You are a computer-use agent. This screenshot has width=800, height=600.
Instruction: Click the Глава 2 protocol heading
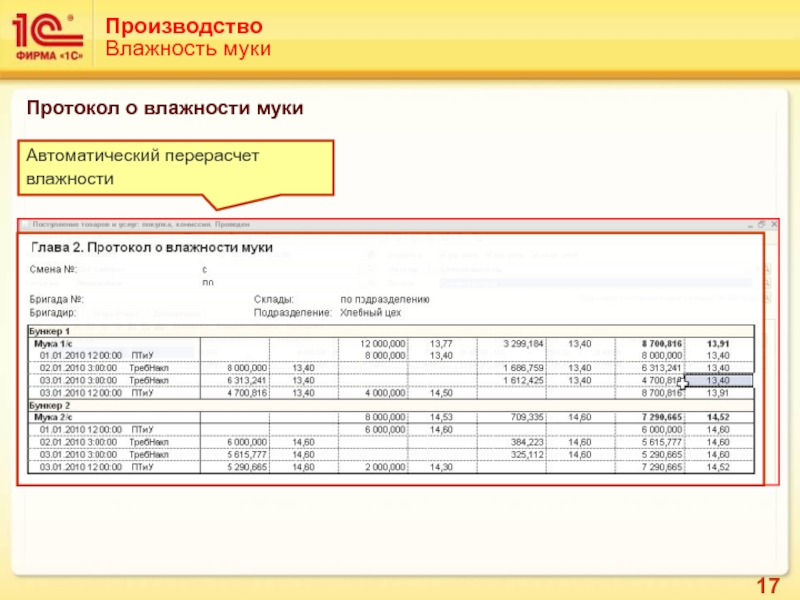[152, 247]
